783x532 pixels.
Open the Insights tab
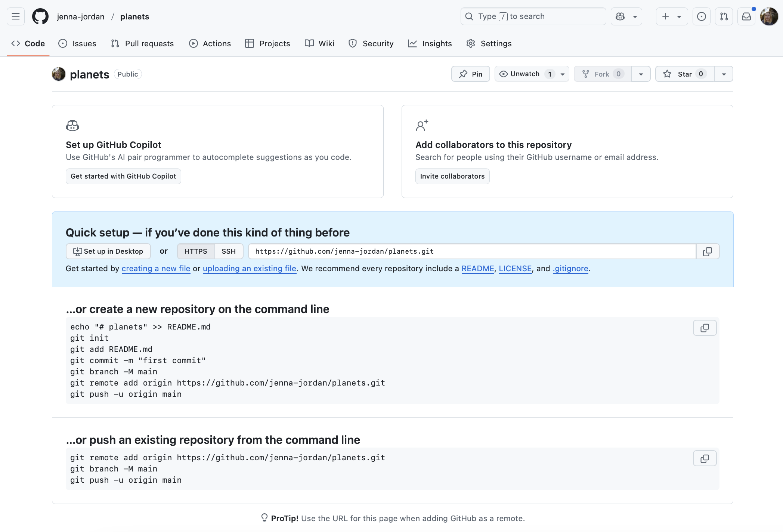coord(430,43)
